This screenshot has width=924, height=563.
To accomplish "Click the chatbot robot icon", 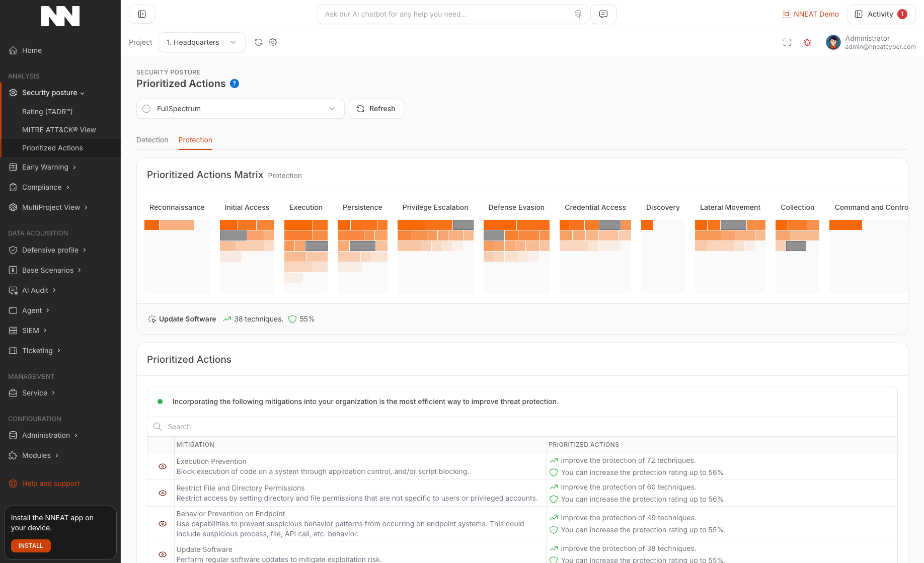I will (578, 14).
